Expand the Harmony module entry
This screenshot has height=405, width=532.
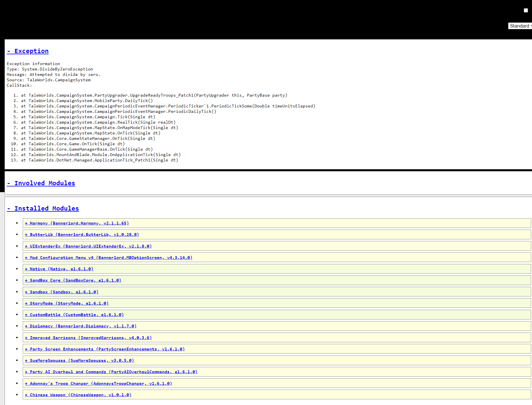point(77,223)
